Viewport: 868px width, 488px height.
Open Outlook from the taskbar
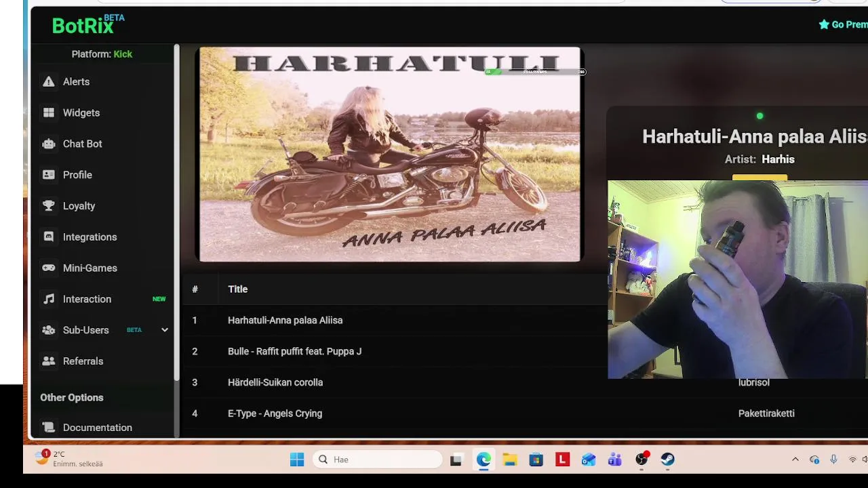[x=589, y=460]
